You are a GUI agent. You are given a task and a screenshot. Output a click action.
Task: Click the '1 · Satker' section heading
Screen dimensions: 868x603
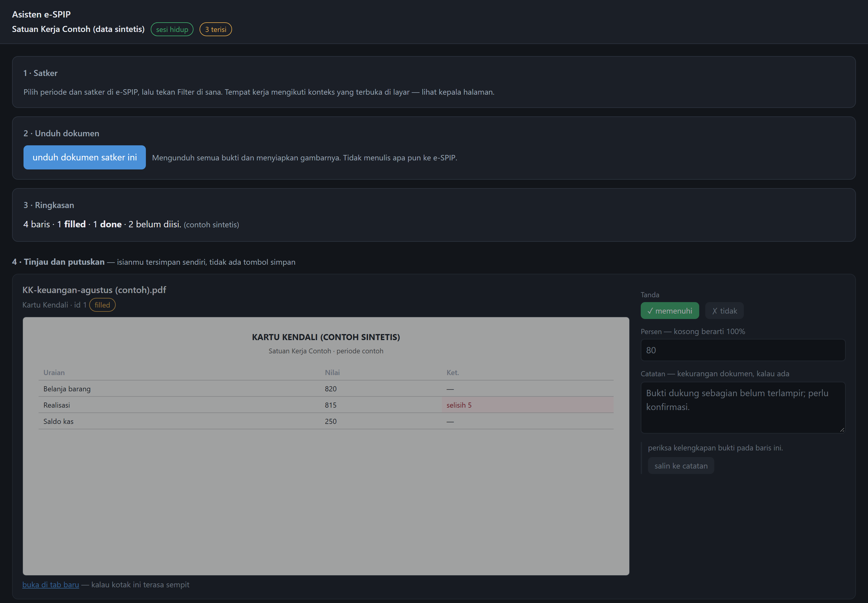click(40, 73)
